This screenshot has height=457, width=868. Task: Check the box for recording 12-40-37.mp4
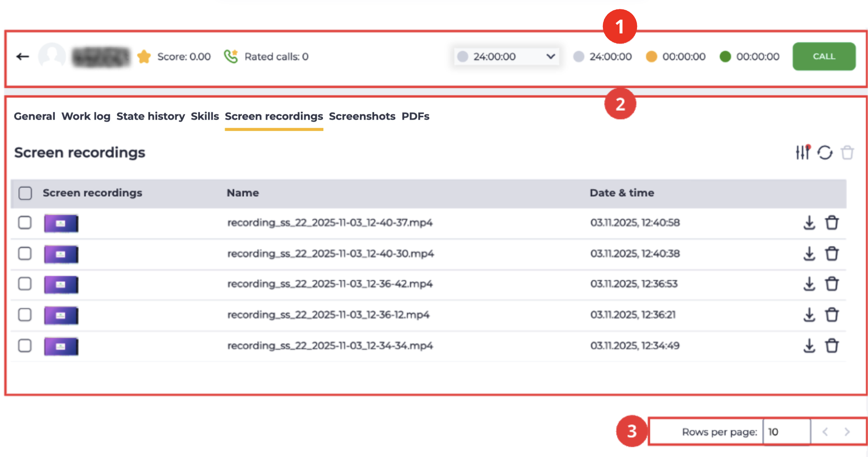click(25, 223)
